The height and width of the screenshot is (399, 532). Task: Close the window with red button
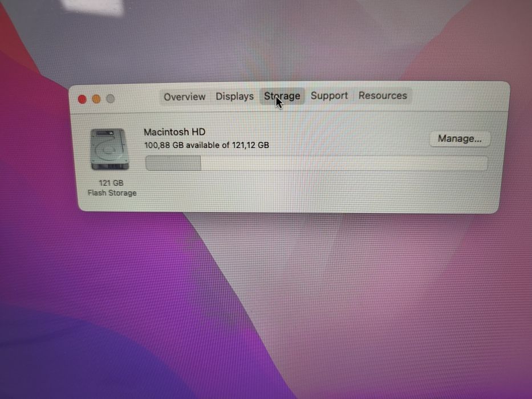click(x=82, y=99)
